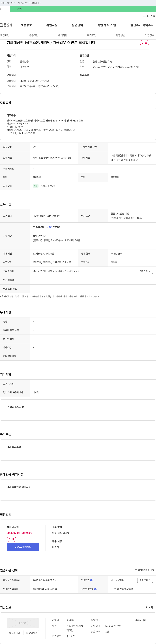Open the 출산휴가·육아휴직 menu
Screen dimensions: 156x644
142,25
